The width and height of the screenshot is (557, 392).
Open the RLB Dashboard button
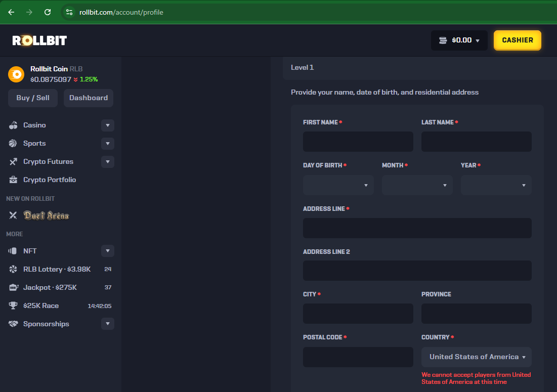[x=89, y=98]
